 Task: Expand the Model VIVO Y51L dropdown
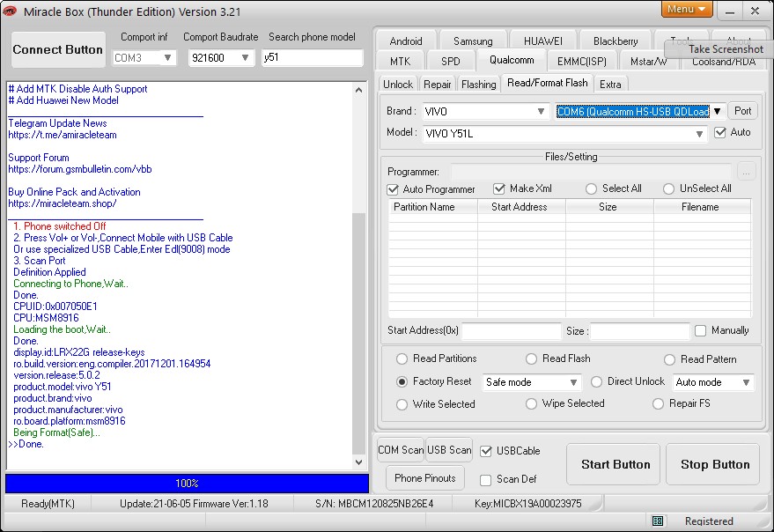[x=699, y=134]
